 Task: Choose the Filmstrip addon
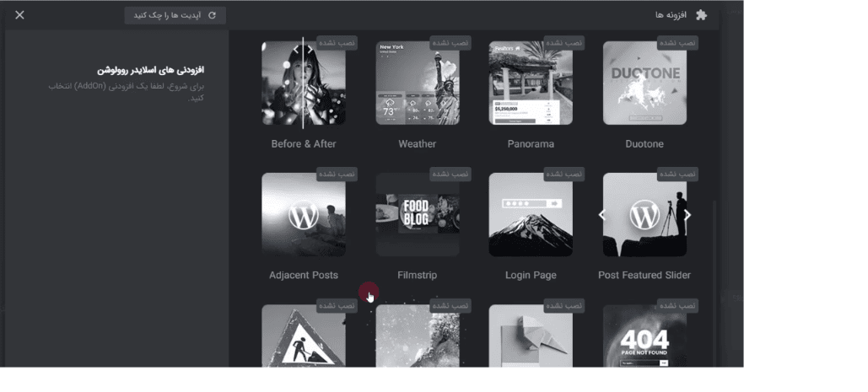click(418, 214)
